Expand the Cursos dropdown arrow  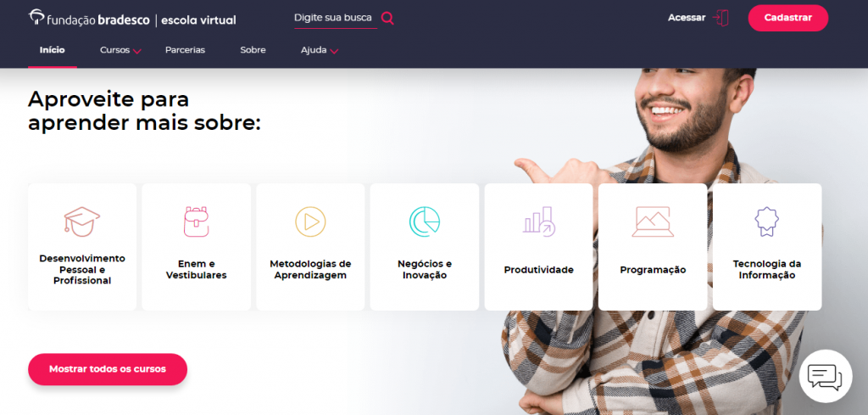137,51
